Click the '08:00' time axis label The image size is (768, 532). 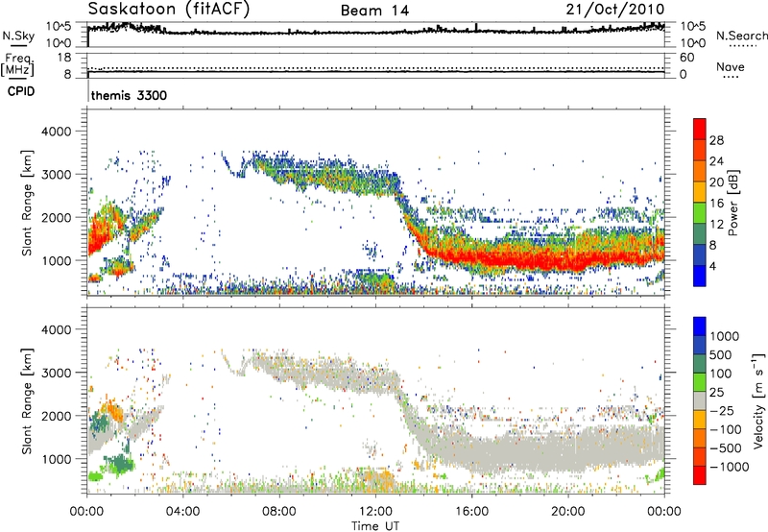(x=279, y=512)
